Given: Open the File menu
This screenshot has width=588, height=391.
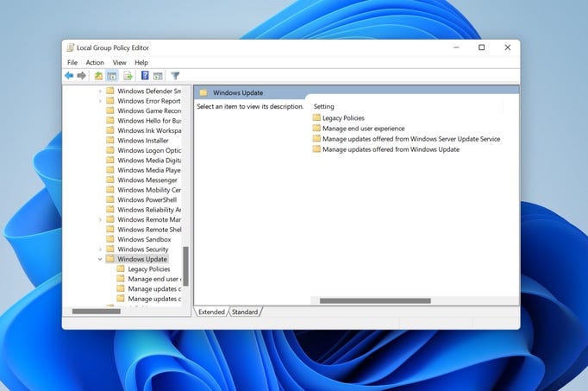Looking at the screenshot, I should click(72, 62).
